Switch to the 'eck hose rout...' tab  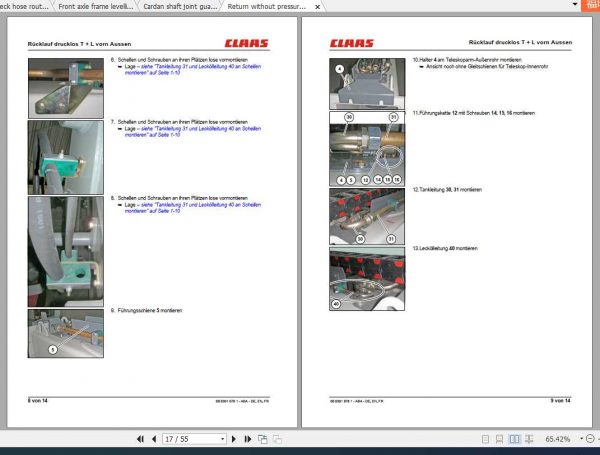[x=24, y=7]
